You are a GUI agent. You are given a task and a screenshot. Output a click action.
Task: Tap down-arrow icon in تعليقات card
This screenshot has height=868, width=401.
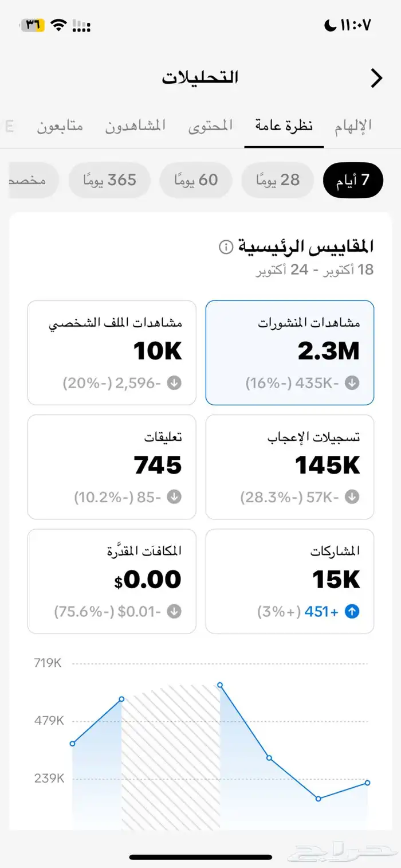click(x=174, y=497)
